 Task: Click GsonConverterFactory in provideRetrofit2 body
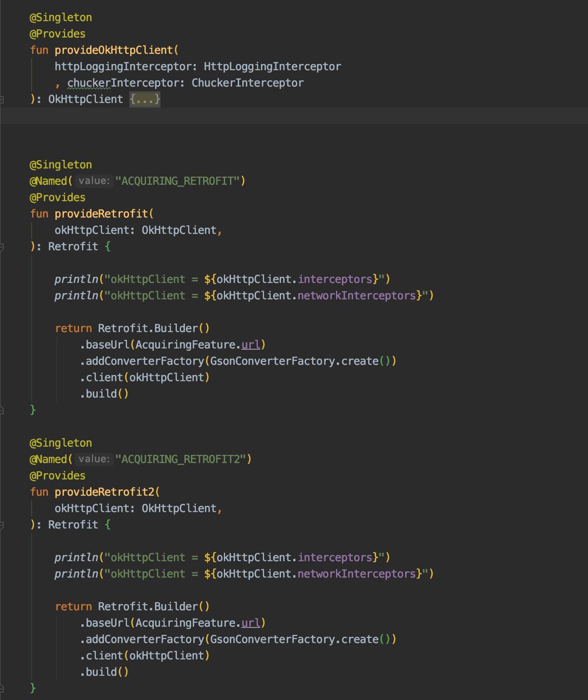pos(272,639)
